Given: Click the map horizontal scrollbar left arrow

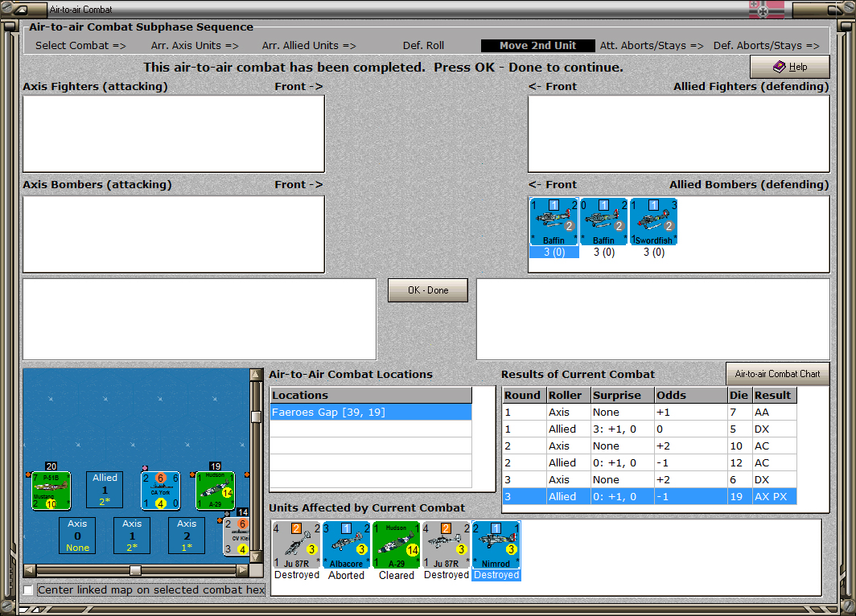Looking at the screenshot, I should 30,570.
